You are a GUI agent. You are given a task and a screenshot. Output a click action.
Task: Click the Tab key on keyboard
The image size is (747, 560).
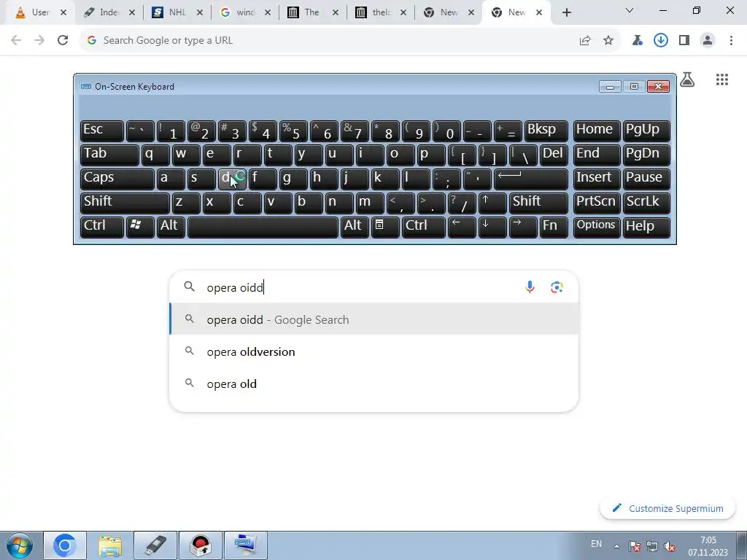(109, 155)
